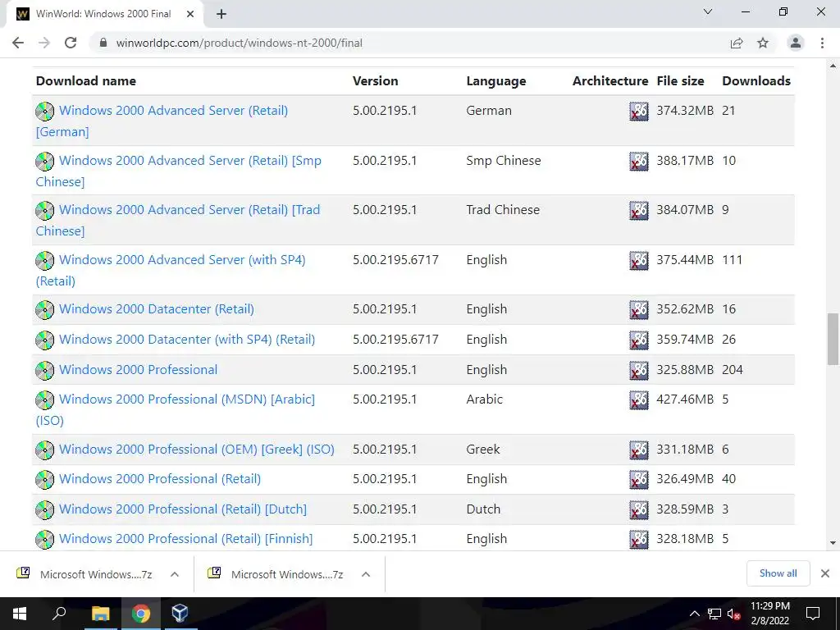Open the Chrome profile icon
Screen dimensions: 840x630
(796, 43)
